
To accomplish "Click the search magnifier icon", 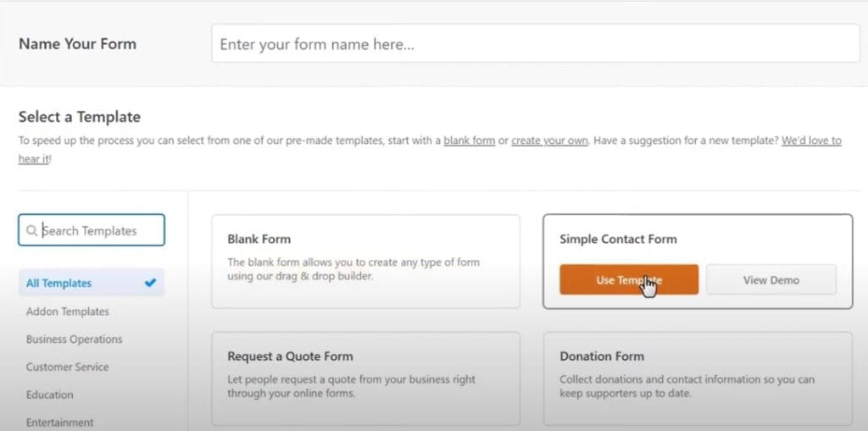I will click(x=32, y=230).
